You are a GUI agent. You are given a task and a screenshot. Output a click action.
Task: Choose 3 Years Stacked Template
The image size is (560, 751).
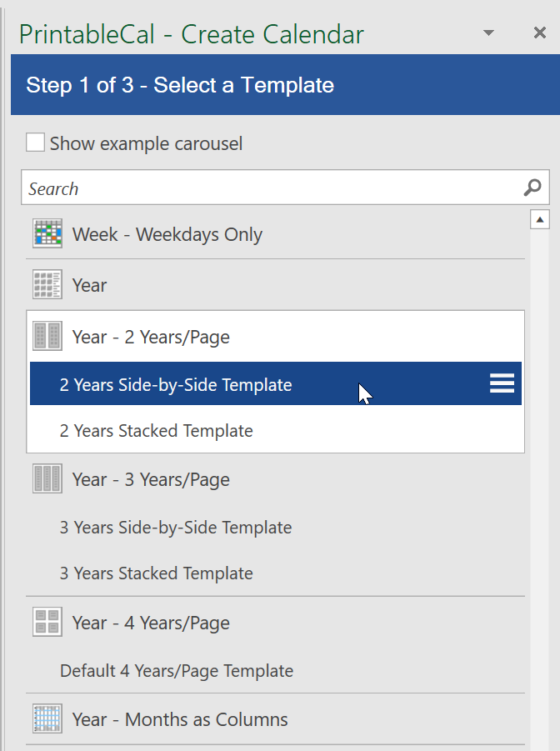point(156,573)
